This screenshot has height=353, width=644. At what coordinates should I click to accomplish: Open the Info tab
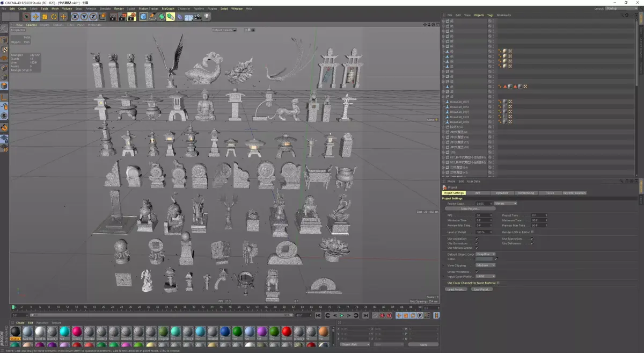(478, 193)
